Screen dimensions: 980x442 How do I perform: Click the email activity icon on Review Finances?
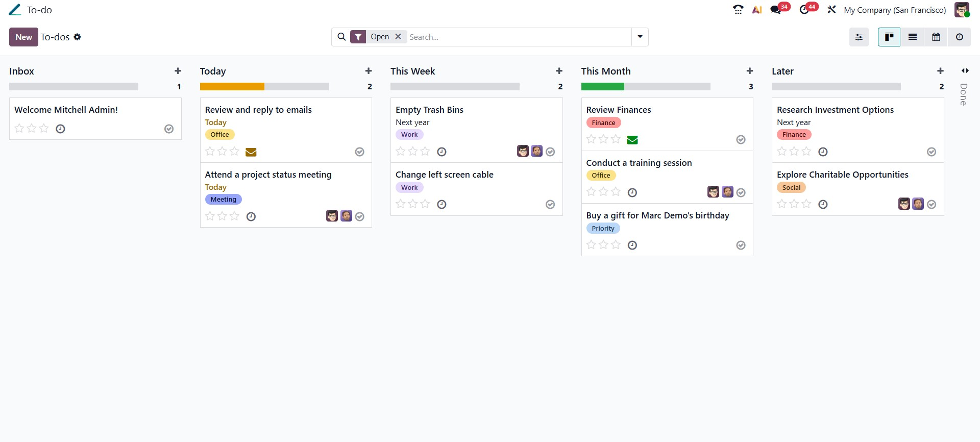click(x=632, y=140)
